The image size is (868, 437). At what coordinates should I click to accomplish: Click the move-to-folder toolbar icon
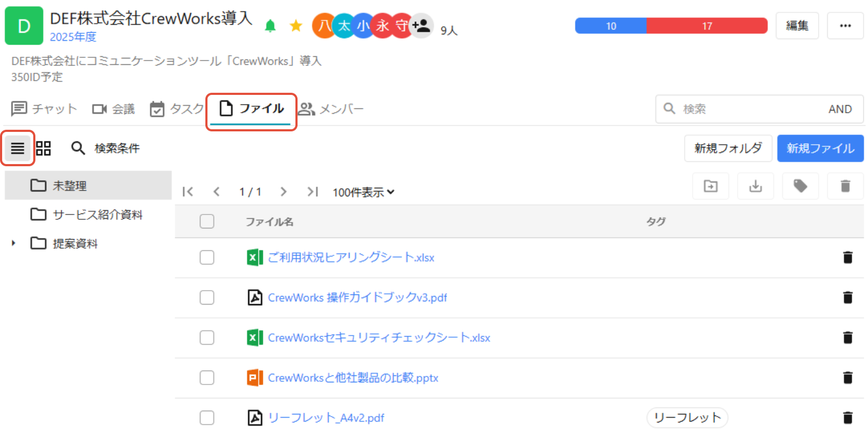point(711,186)
